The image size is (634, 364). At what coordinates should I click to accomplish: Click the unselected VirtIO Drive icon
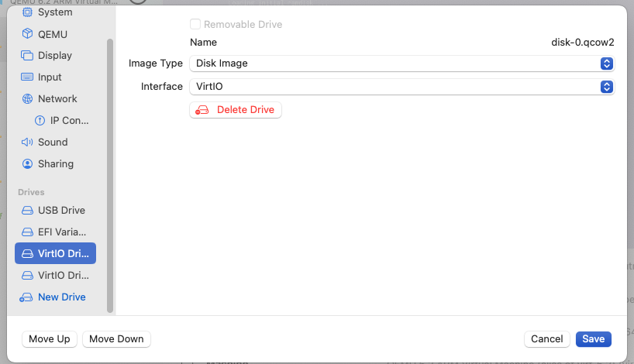pos(27,275)
